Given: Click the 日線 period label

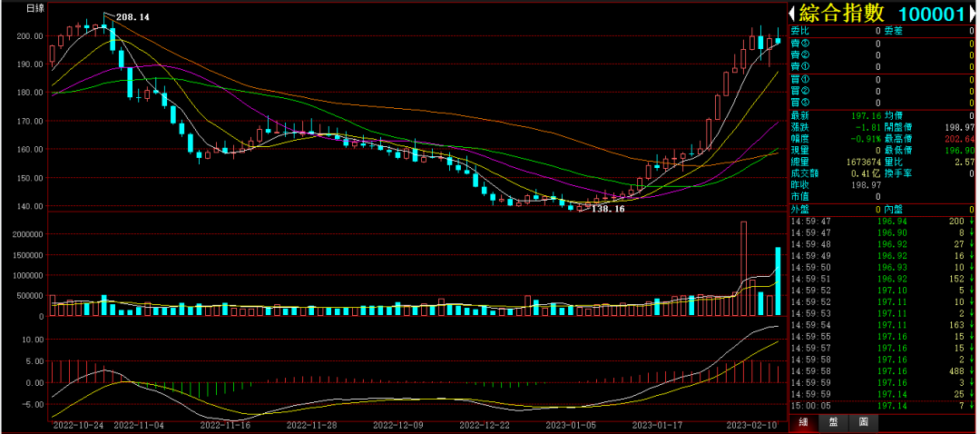Looking at the screenshot, I should click(35, 8).
